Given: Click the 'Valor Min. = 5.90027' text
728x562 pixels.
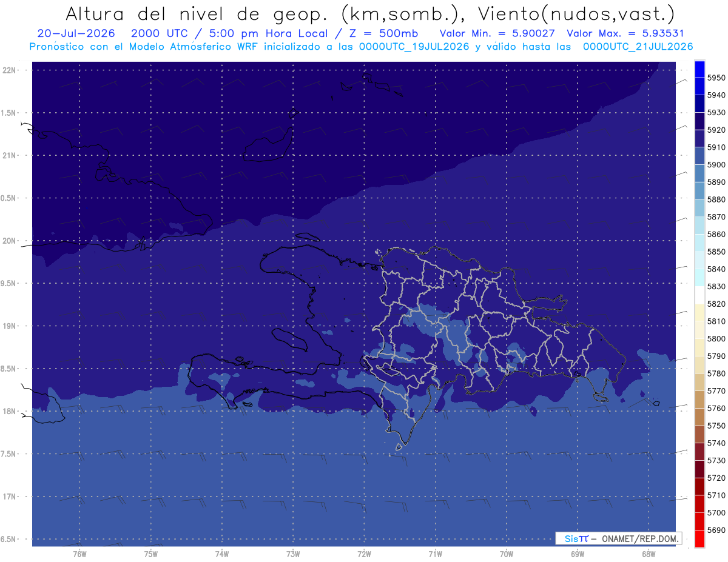Looking at the screenshot, I should pos(497,33).
